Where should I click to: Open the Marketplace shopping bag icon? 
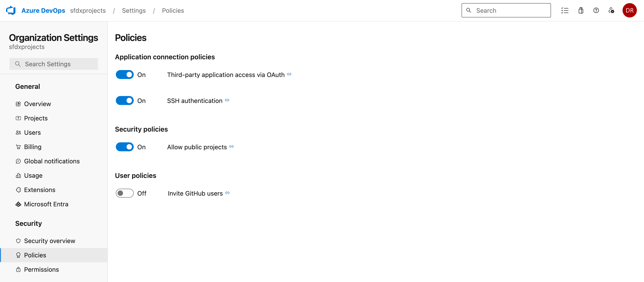[580, 11]
